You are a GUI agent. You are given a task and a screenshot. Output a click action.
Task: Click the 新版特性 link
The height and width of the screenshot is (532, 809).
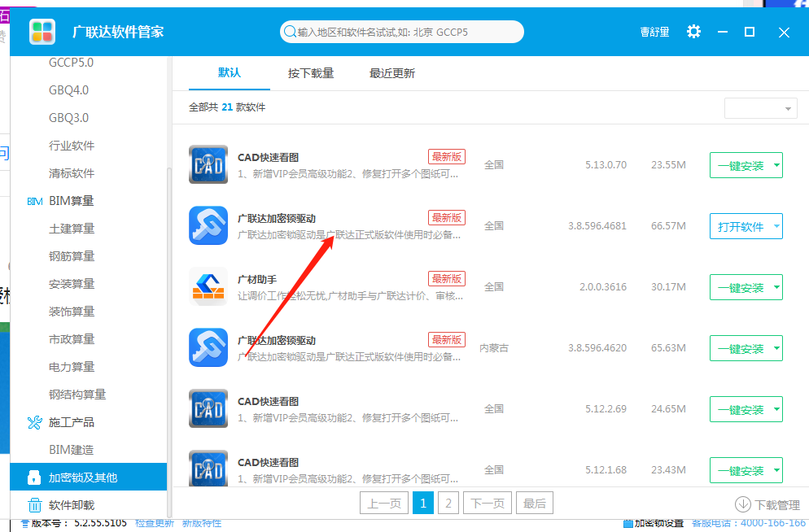click(202, 523)
